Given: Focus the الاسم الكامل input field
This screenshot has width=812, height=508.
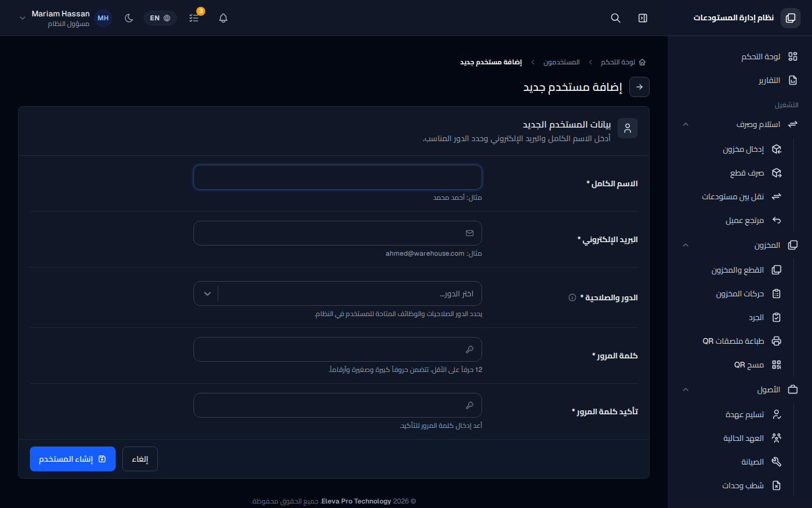Looking at the screenshot, I should pyautogui.click(x=338, y=177).
